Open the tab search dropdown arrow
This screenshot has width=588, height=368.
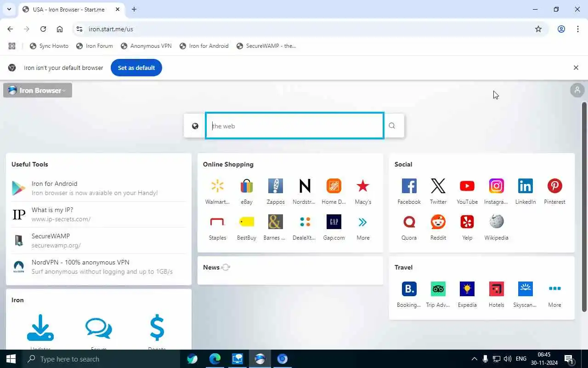click(x=9, y=9)
